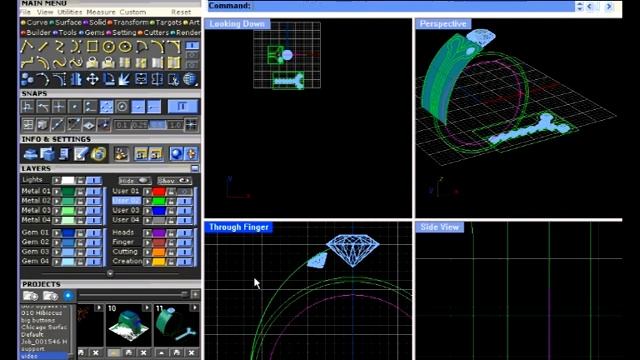
Task: Click the delete X under thumbnail 10
Action: [144, 352]
